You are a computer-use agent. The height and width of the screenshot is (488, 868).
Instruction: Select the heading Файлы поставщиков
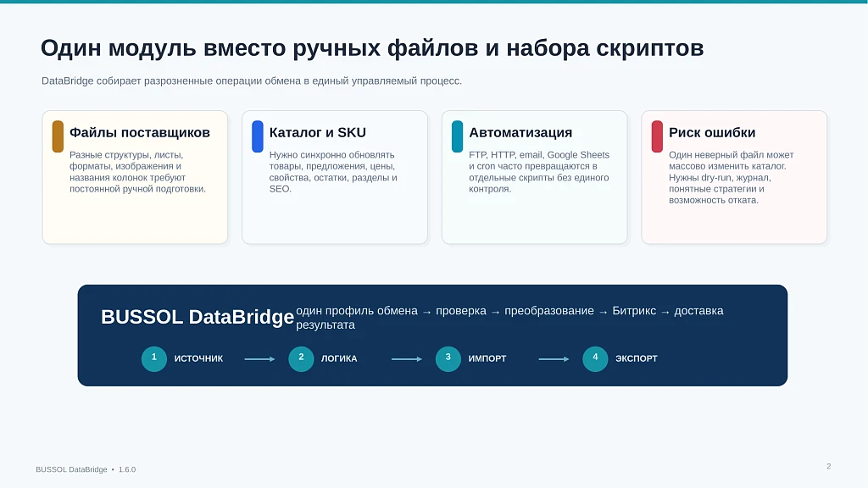[x=140, y=133]
